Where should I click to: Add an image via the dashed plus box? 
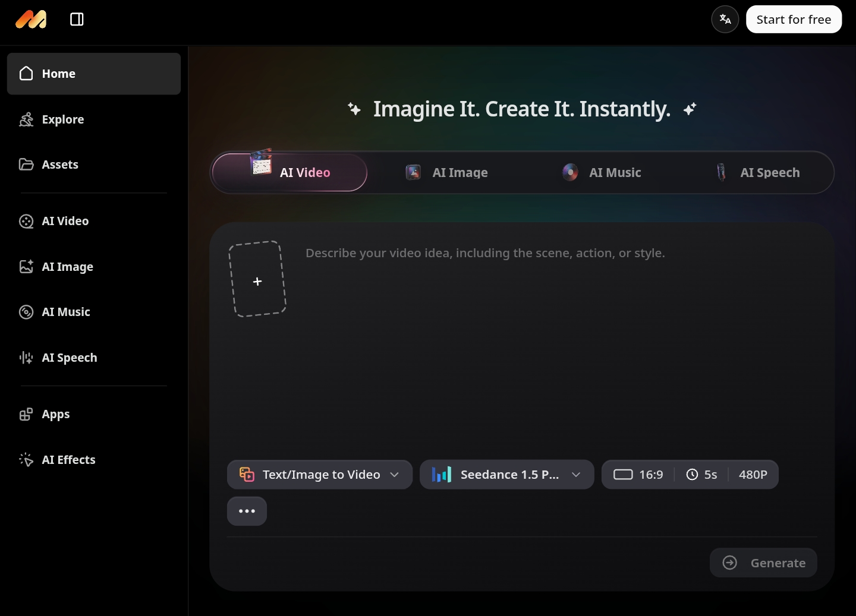(257, 279)
